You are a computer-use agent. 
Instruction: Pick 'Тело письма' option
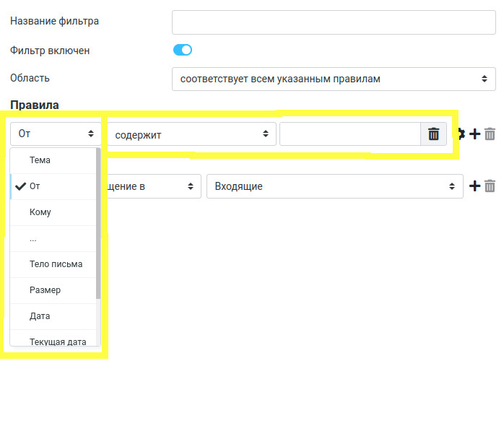(x=56, y=264)
